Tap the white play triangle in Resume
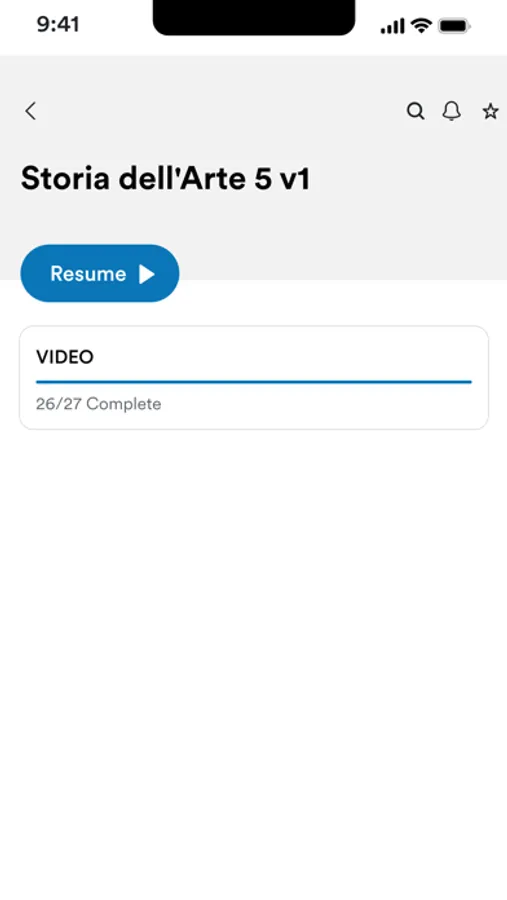507x900 pixels. pos(147,274)
